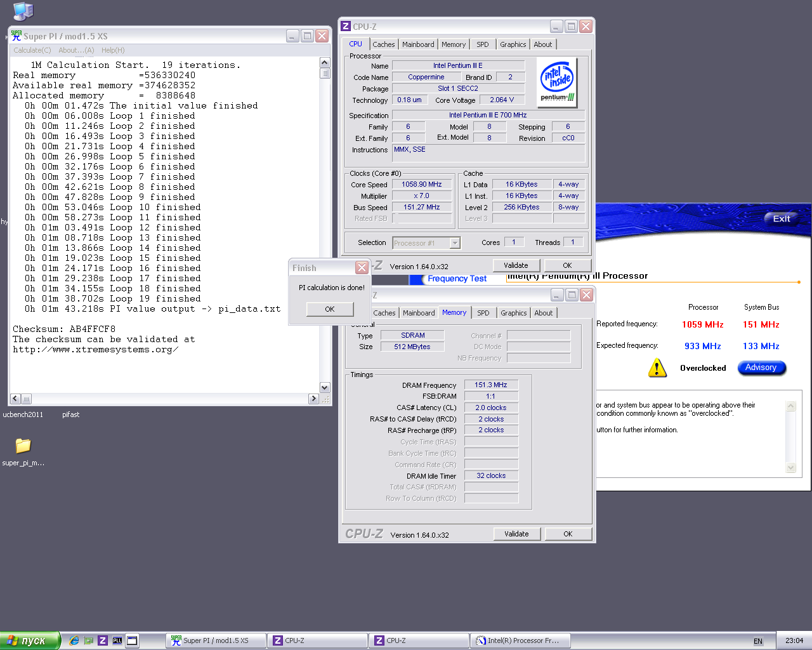Switch to Memory tab in top CPU-Z
The image size is (812, 650).
[454, 44]
